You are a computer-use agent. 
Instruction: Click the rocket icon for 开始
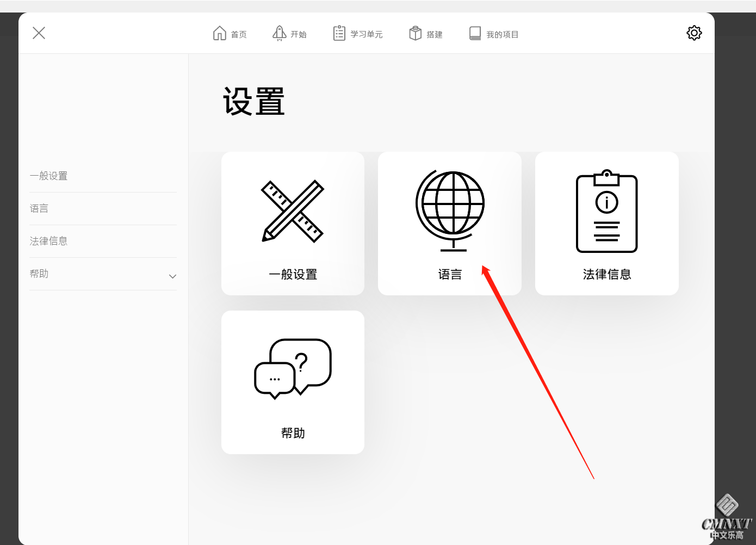click(279, 33)
